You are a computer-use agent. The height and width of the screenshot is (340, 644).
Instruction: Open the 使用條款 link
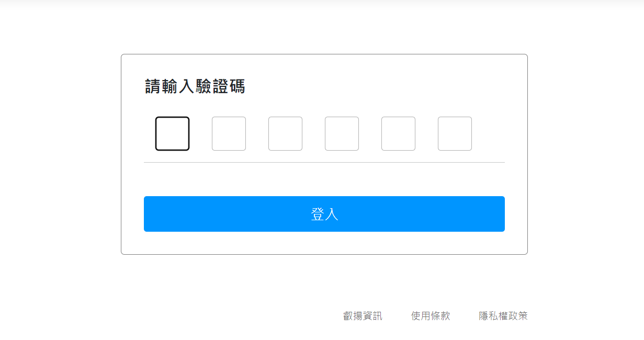431,316
